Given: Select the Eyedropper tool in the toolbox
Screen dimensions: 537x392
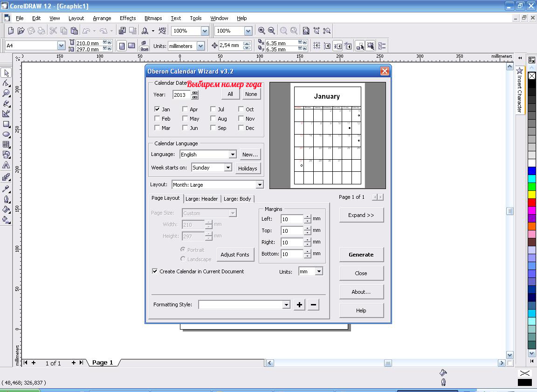Looking at the screenshot, I should pos(6,189).
